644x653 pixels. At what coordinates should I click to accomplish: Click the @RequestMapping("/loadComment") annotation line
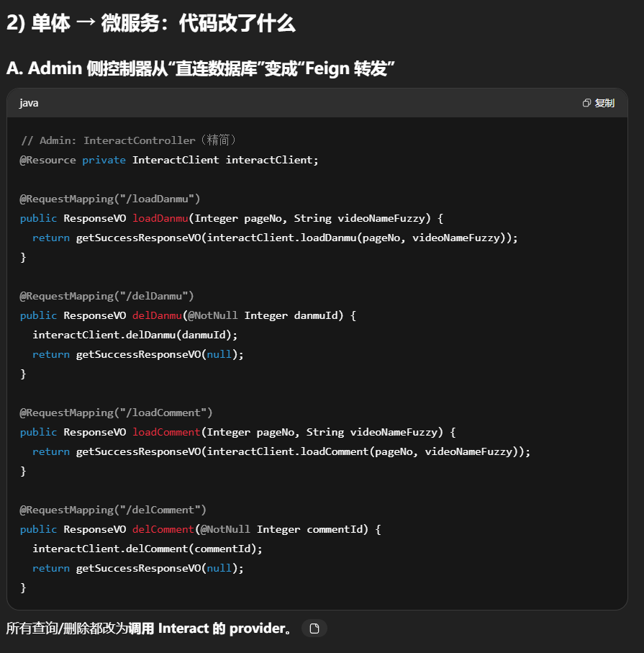coord(116,413)
